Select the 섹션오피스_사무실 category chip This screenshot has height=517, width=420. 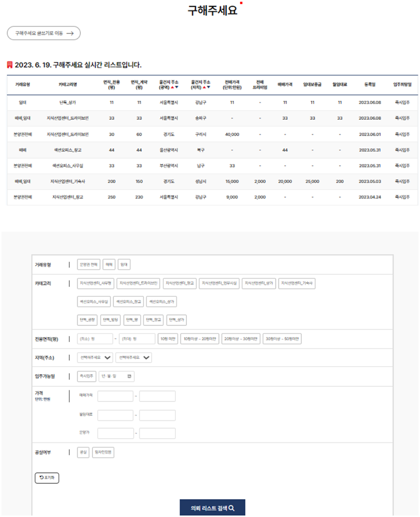click(x=93, y=302)
